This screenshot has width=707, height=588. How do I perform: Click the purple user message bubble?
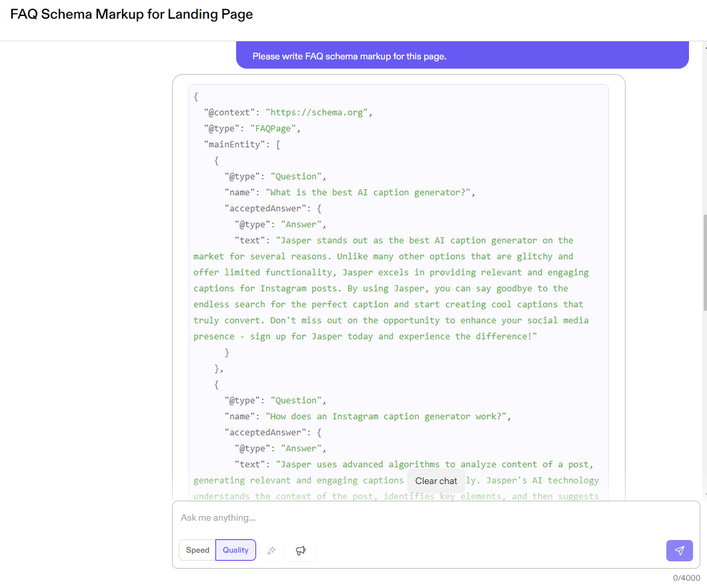click(462, 56)
